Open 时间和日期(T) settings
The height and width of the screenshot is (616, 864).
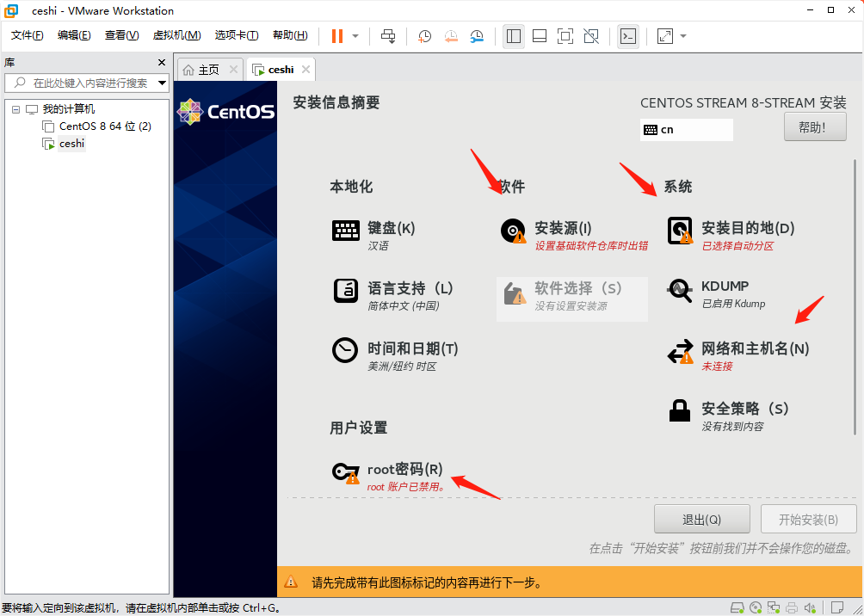395,355
